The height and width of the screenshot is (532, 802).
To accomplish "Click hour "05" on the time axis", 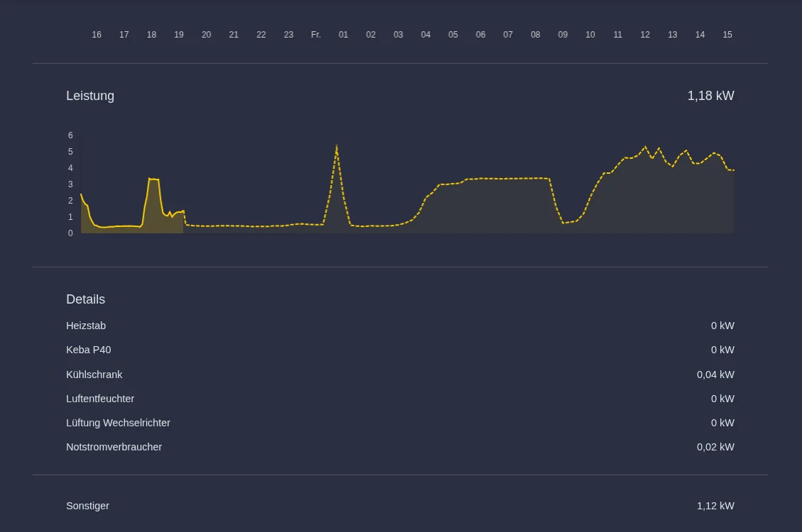I will pyautogui.click(x=454, y=34).
